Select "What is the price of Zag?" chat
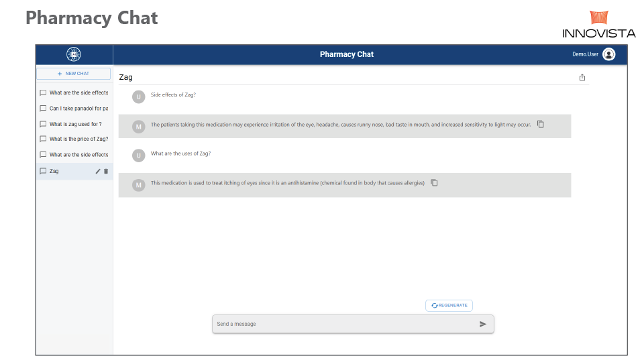The image size is (644, 362). [78, 139]
